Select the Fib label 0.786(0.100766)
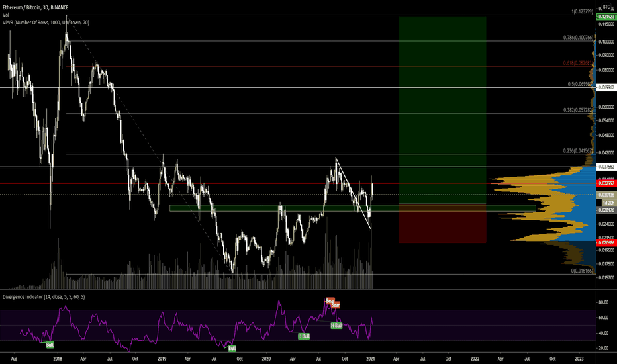This screenshot has height=364, width=617. [578, 38]
